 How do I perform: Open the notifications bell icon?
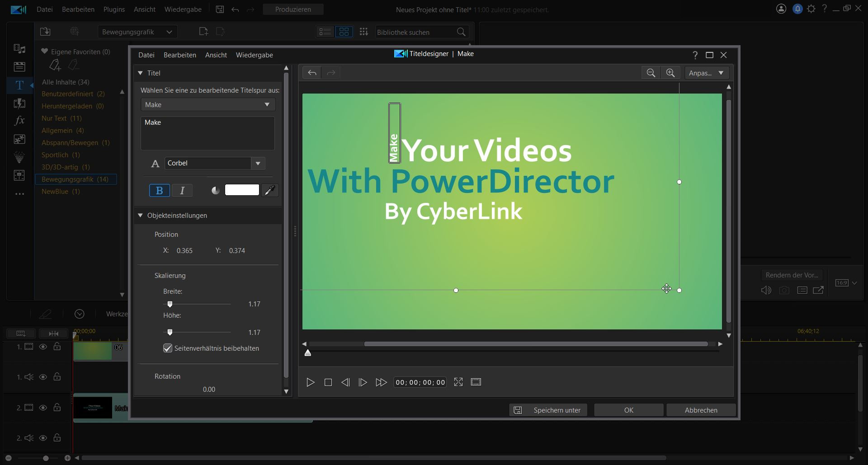797,9
